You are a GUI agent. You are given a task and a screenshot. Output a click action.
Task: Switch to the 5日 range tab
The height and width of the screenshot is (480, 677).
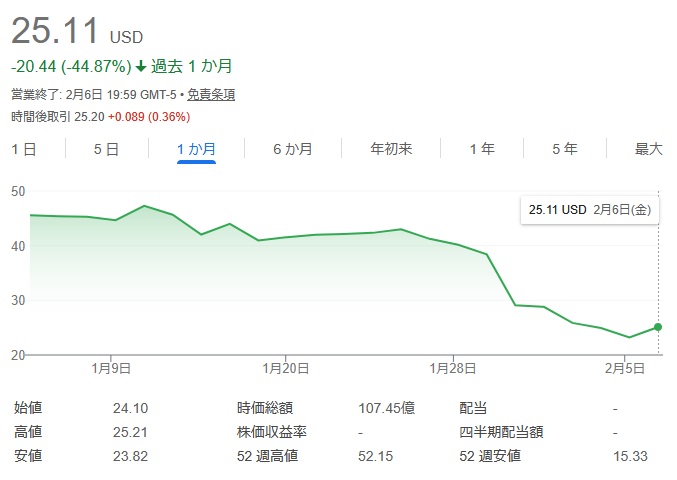pyautogui.click(x=106, y=149)
